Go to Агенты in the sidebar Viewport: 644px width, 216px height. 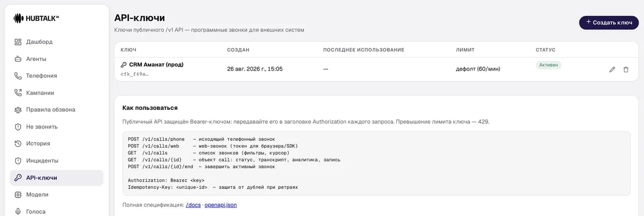click(x=56, y=59)
